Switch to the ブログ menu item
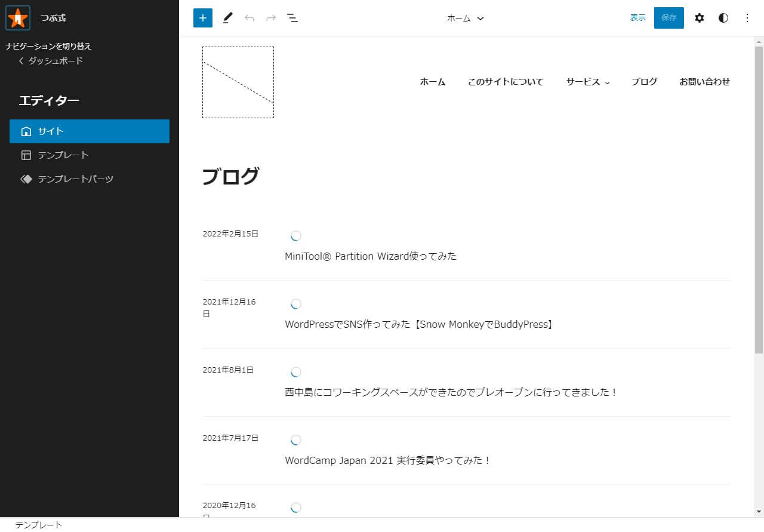The height and width of the screenshot is (532, 764). tap(644, 82)
